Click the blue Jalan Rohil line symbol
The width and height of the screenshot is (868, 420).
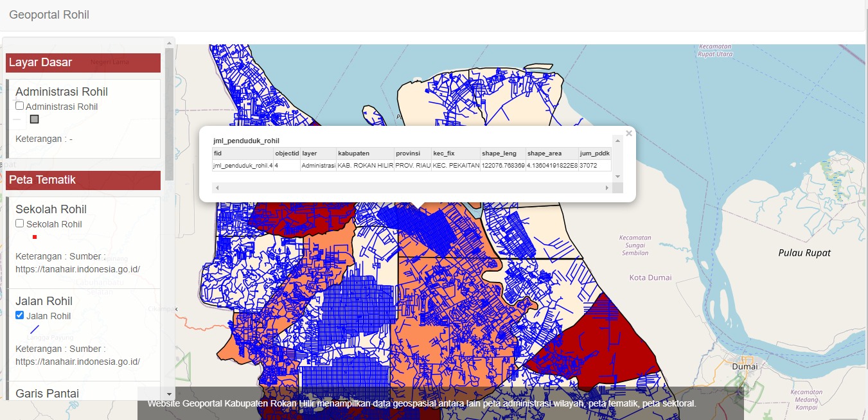click(x=35, y=329)
